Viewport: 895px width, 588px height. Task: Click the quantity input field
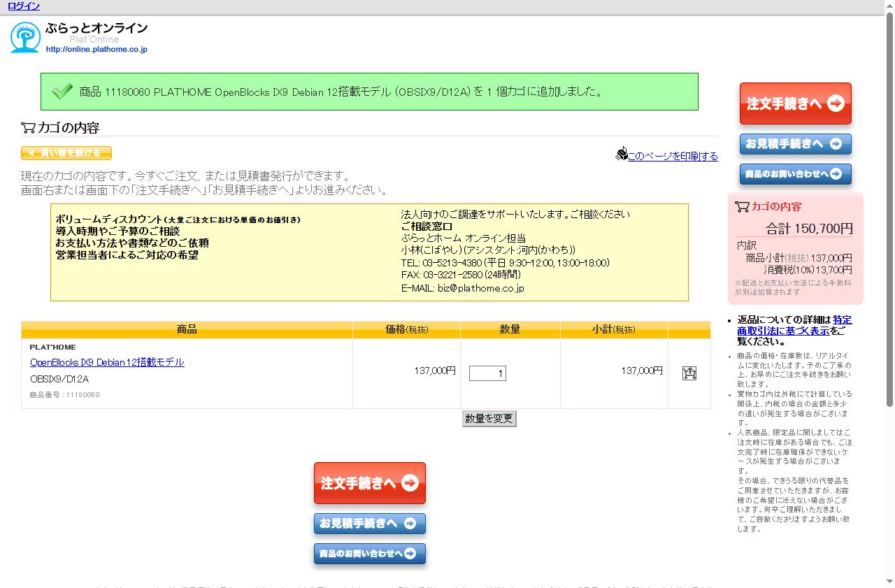point(487,373)
